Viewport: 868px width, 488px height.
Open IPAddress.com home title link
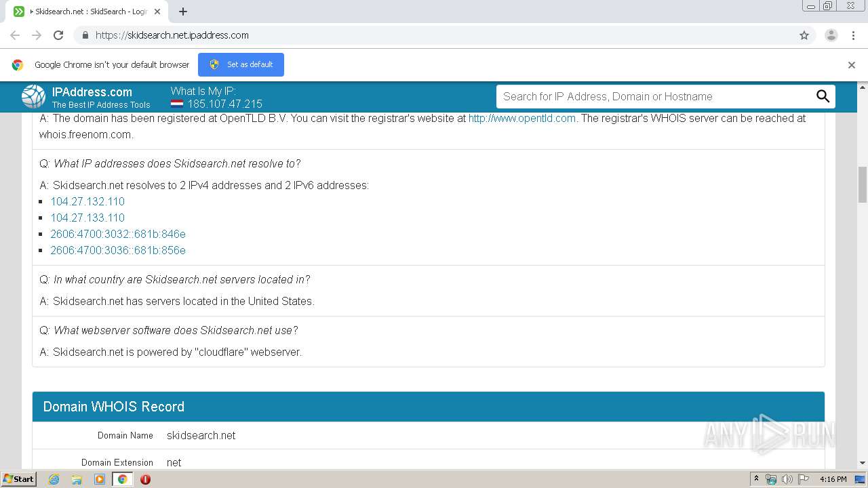point(92,92)
